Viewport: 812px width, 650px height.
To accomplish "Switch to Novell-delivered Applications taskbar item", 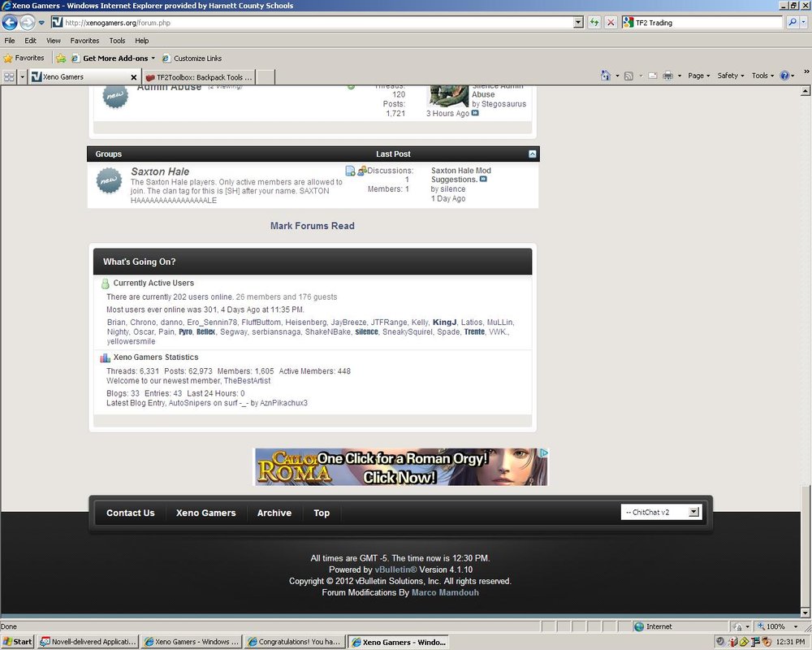I will 89,642.
